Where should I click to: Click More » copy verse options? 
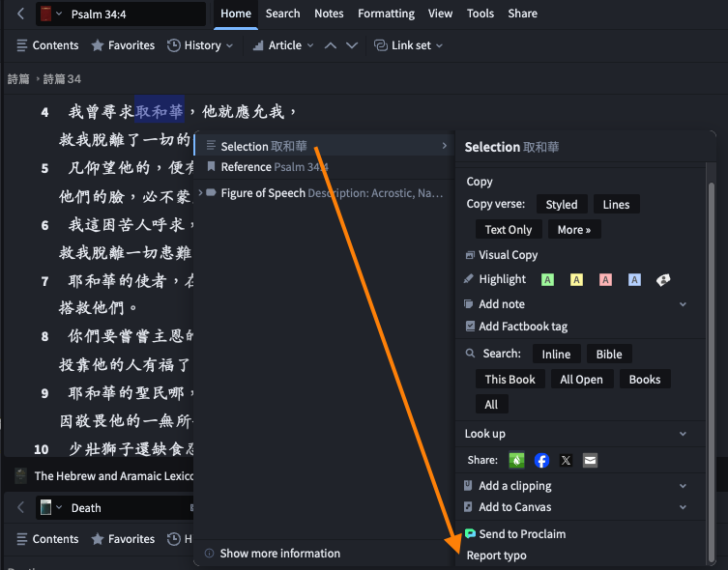[574, 230]
